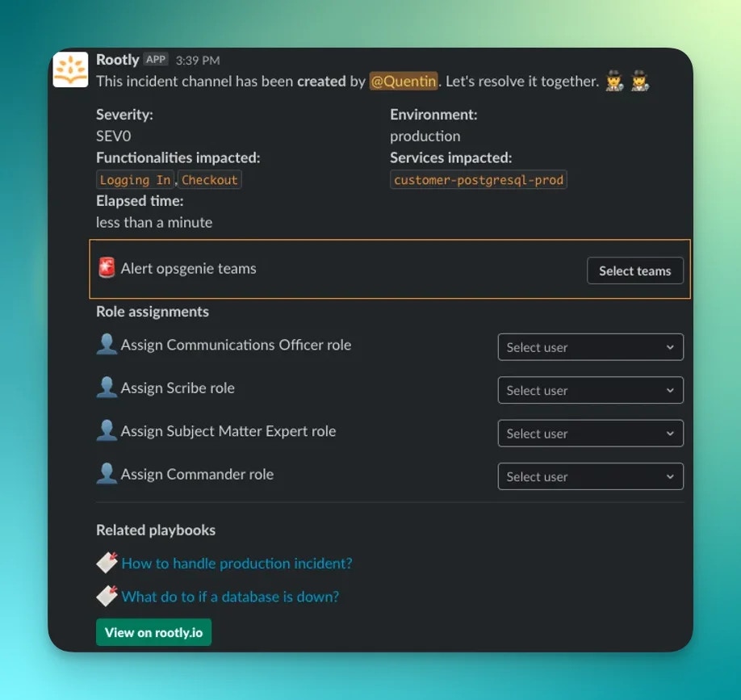This screenshot has width=741, height=700.
Task: Click the 'production' environment value
Action: tap(425, 136)
